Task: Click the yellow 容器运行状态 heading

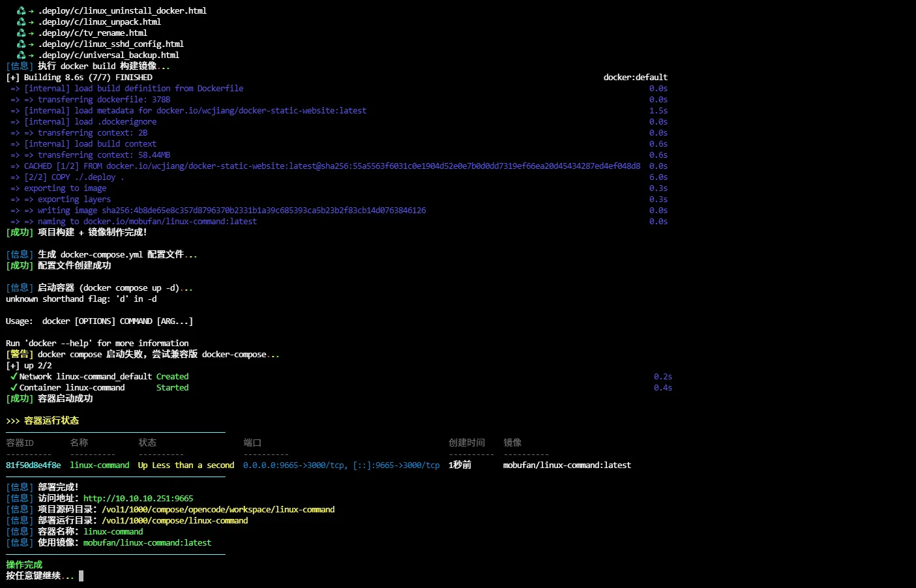Action: tap(52, 421)
